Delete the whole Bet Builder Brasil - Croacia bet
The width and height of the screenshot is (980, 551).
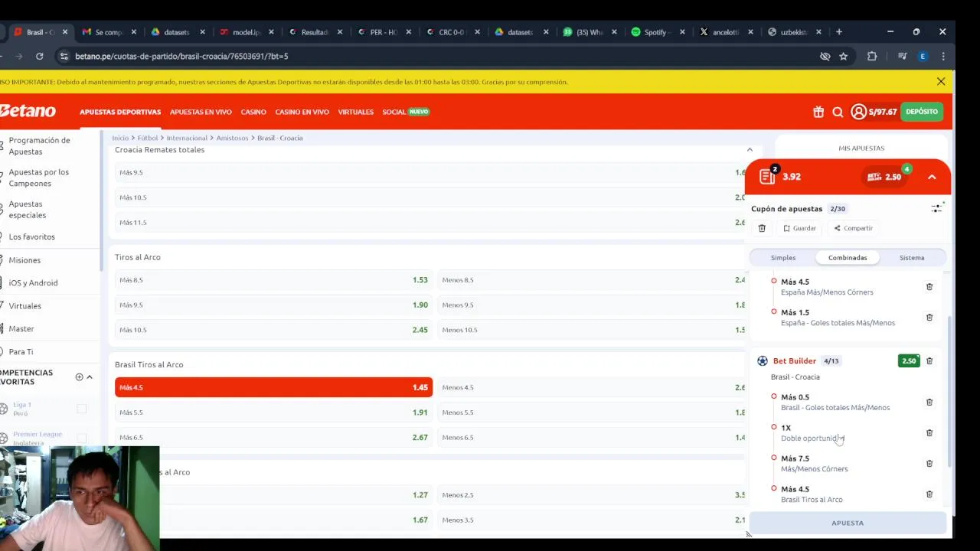coord(929,360)
